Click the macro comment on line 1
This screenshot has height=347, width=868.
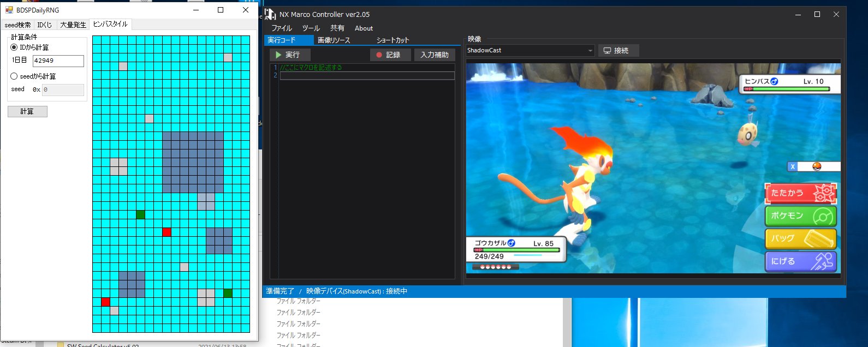click(x=311, y=68)
